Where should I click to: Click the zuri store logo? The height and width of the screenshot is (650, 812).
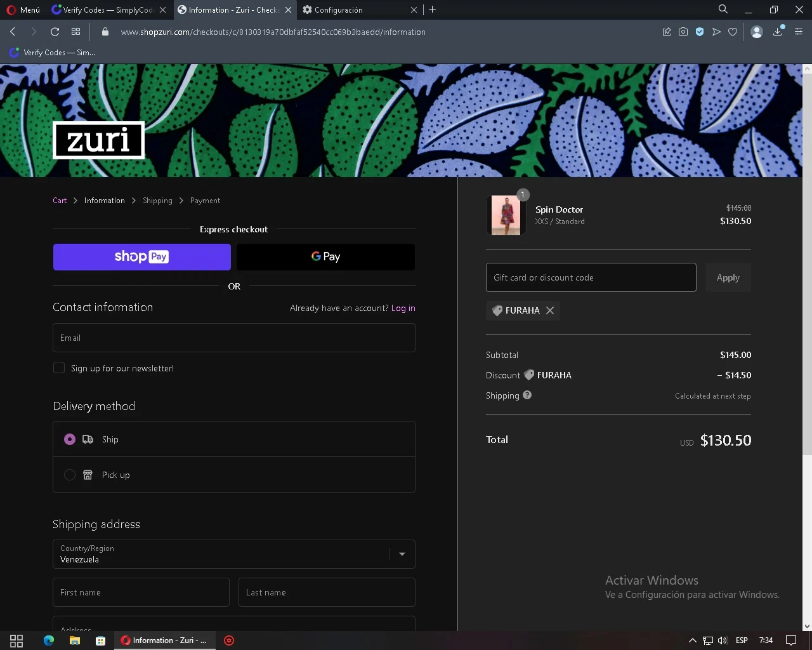coord(98,140)
